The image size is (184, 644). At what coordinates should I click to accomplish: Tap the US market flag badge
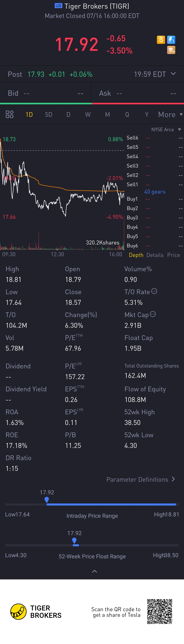click(x=58, y=5)
